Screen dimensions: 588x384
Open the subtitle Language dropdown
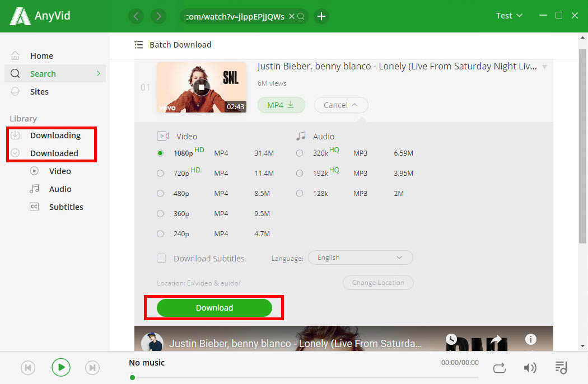coord(361,257)
